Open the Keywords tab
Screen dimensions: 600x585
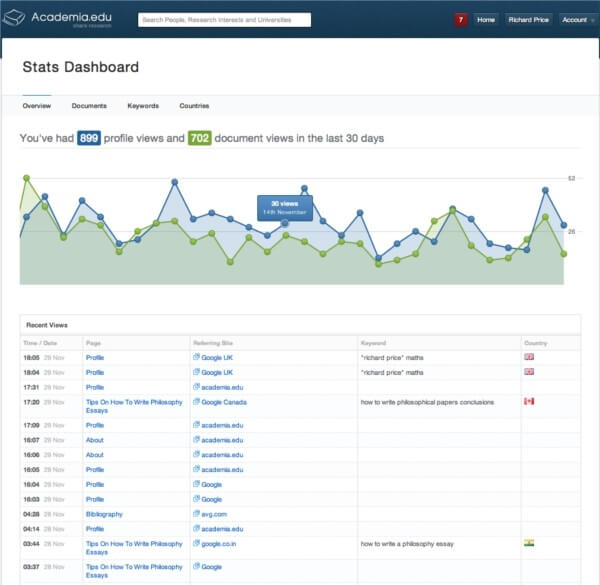143,105
